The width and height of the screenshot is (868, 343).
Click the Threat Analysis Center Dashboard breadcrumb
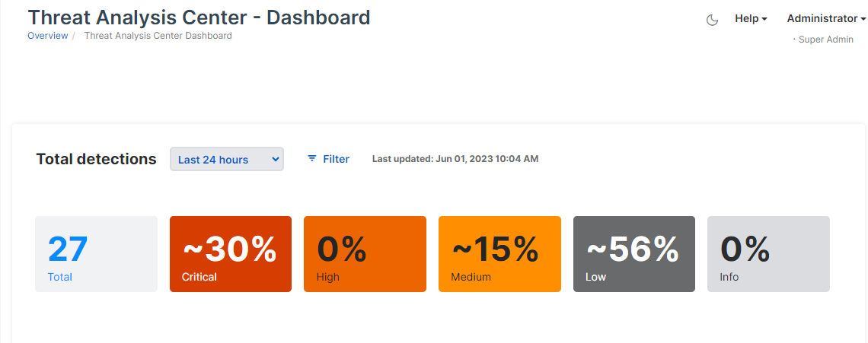coord(158,36)
